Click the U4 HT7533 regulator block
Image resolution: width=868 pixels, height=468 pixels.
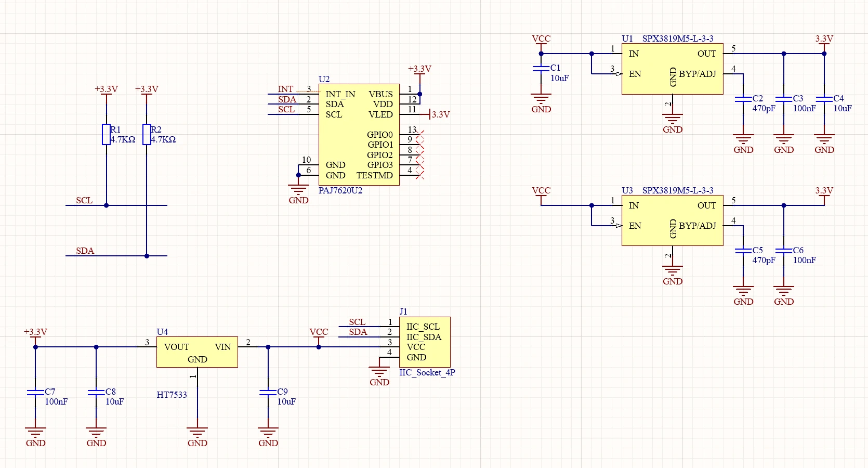point(197,352)
